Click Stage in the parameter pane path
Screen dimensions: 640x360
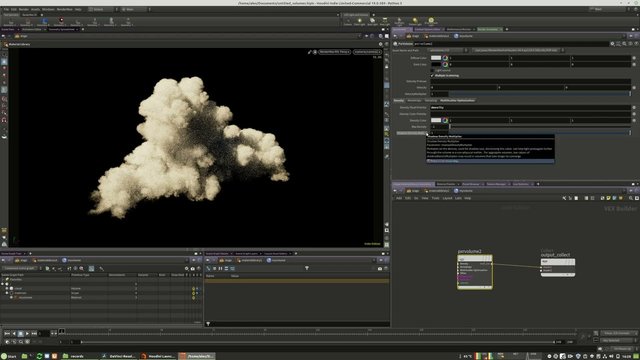click(413, 36)
